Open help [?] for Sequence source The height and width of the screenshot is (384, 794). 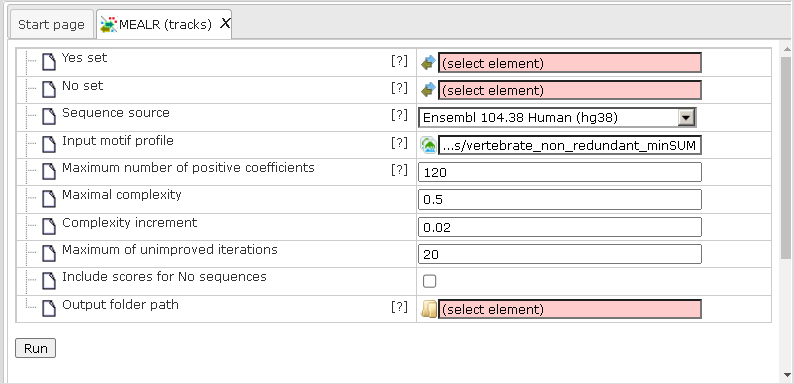coord(399,116)
